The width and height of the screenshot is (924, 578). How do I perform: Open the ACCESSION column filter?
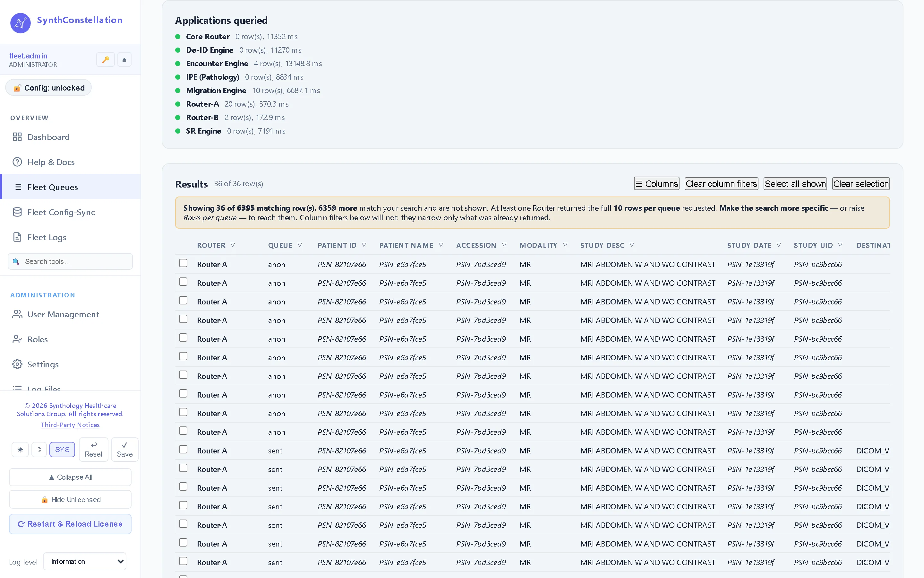[x=504, y=245]
